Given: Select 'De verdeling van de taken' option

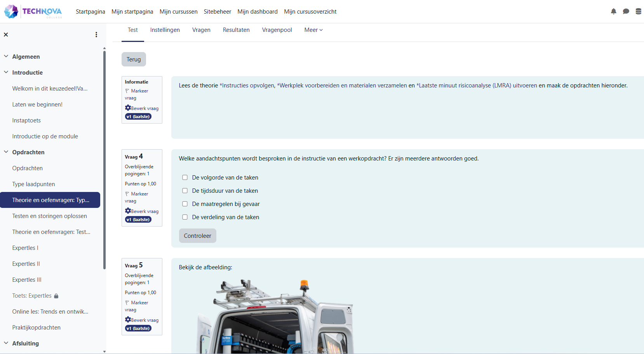Looking at the screenshot, I should coord(185,217).
